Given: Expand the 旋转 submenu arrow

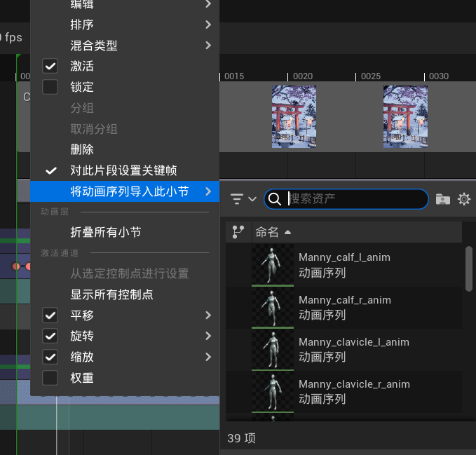Looking at the screenshot, I should click(x=208, y=336).
